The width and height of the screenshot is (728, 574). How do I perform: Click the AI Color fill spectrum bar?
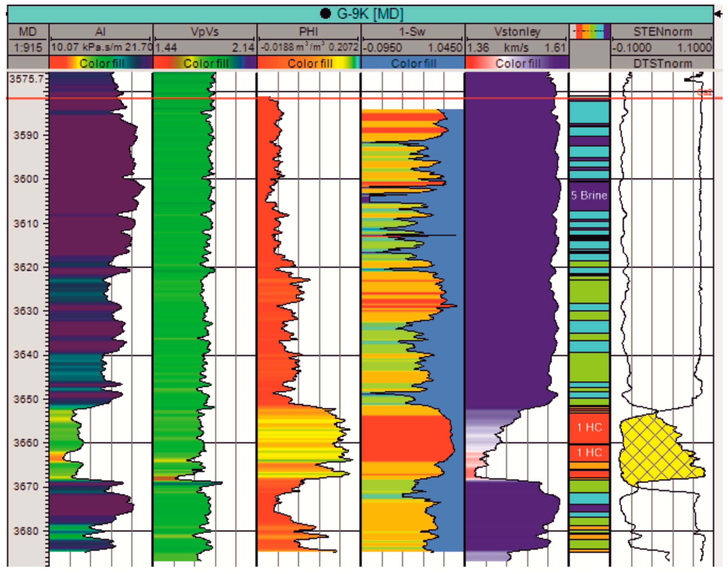point(101,63)
